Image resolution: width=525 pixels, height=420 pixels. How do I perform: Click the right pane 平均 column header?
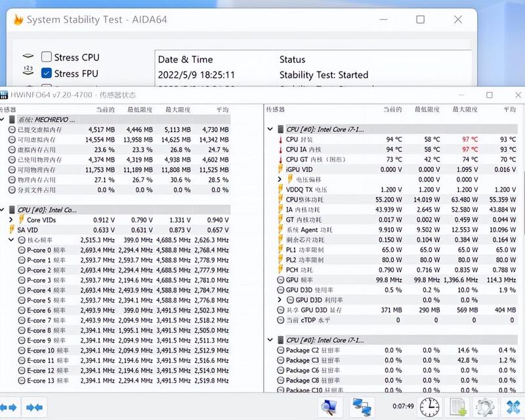510,110
